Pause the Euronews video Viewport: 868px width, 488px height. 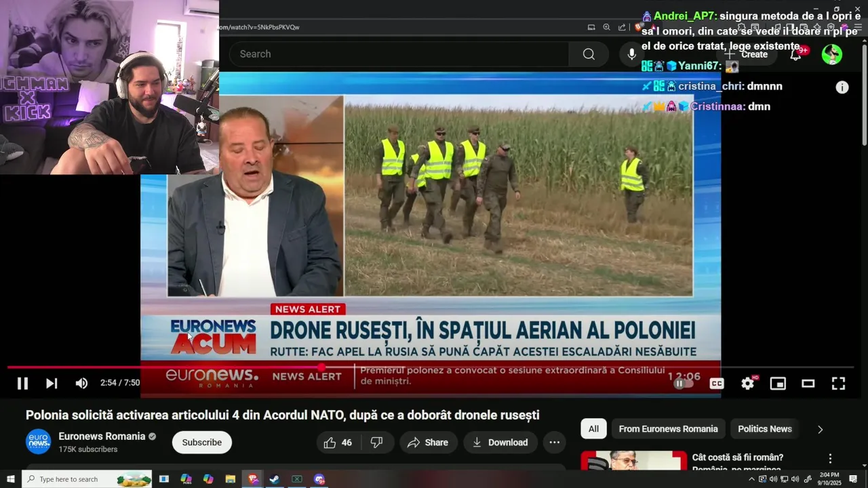pos(22,384)
